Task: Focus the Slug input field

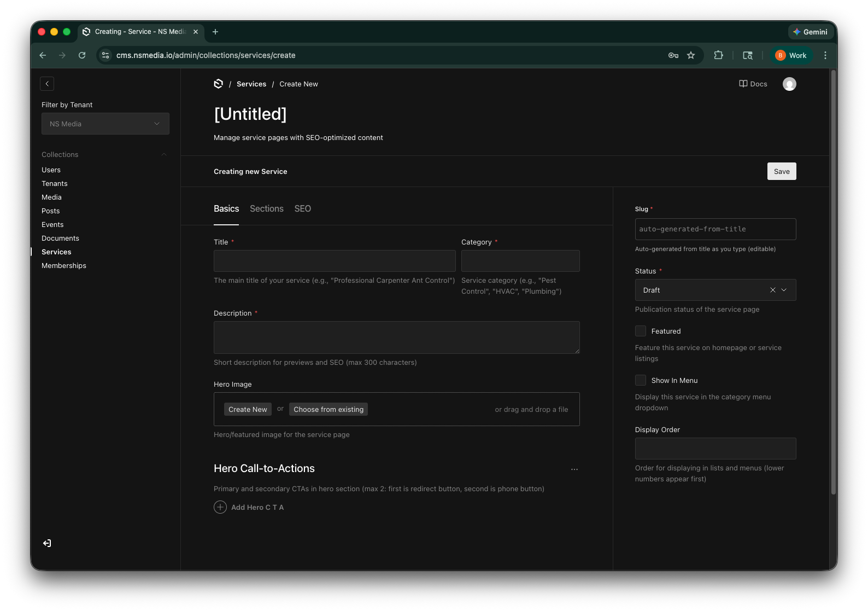Action: point(715,229)
